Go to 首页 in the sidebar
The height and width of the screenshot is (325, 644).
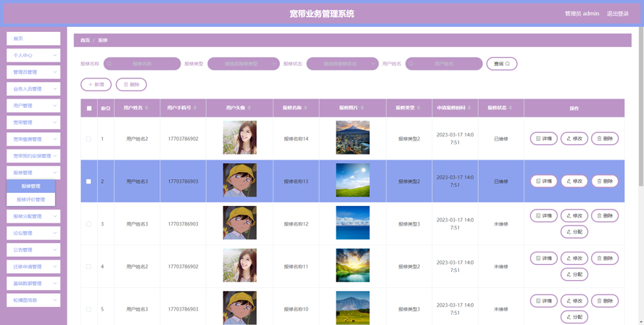point(33,38)
